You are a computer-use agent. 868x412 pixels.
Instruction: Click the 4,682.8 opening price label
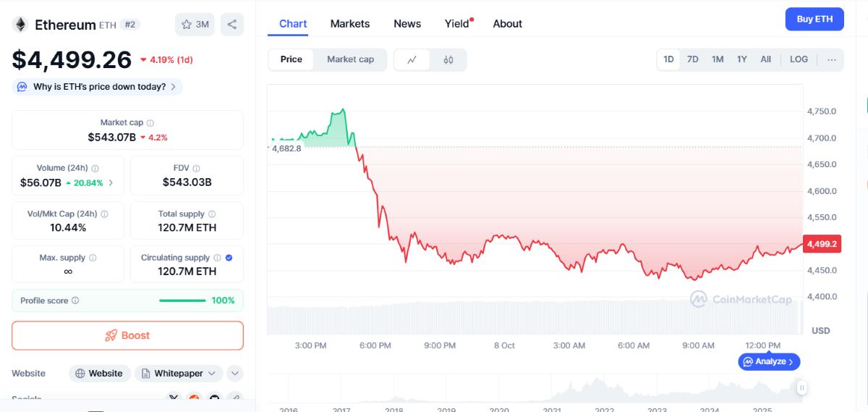[286, 148]
